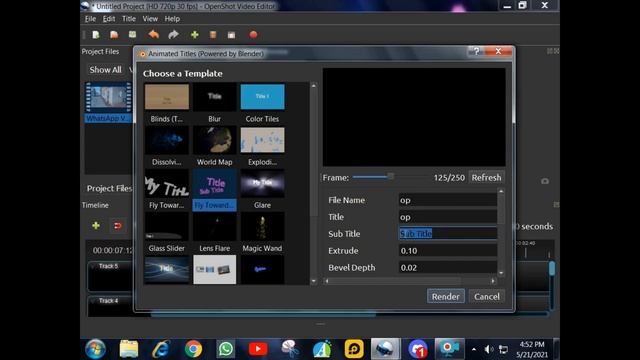Select the World Map template
The width and height of the screenshot is (640, 360).
click(214, 140)
